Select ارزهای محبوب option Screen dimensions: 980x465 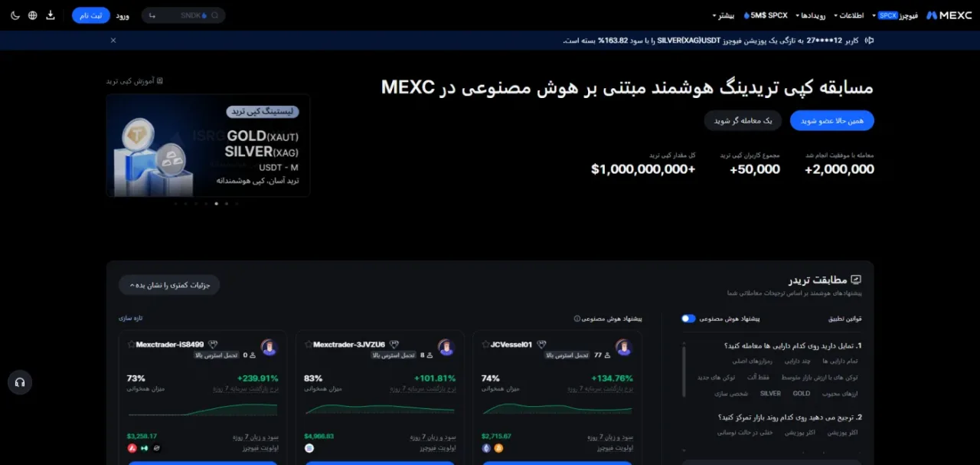pyautogui.click(x=841, y=394)
